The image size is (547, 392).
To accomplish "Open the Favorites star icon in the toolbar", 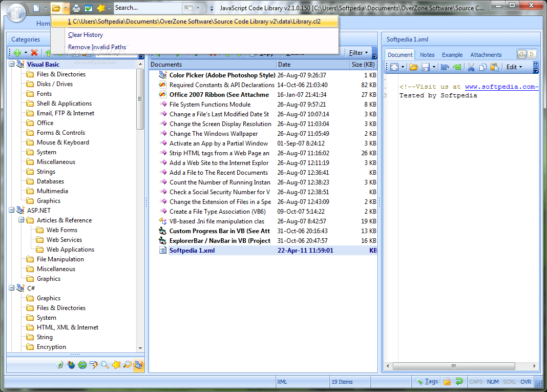I will 101,8.
